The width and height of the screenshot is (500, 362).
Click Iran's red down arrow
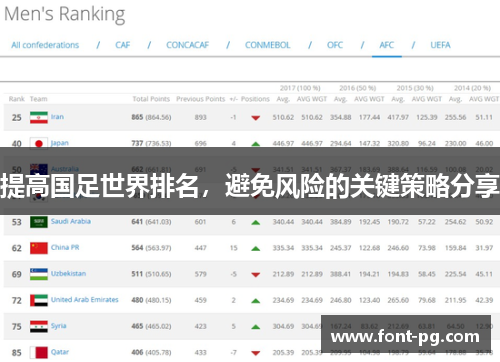[256, 118]
